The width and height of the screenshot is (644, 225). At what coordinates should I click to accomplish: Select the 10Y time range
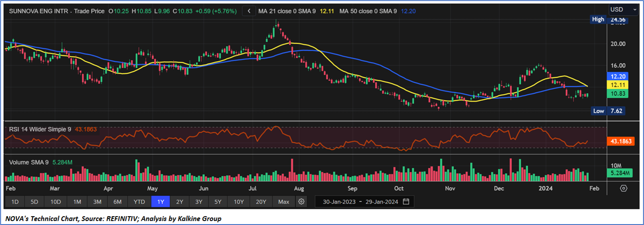pyautogui.click(x=239, y=202)
